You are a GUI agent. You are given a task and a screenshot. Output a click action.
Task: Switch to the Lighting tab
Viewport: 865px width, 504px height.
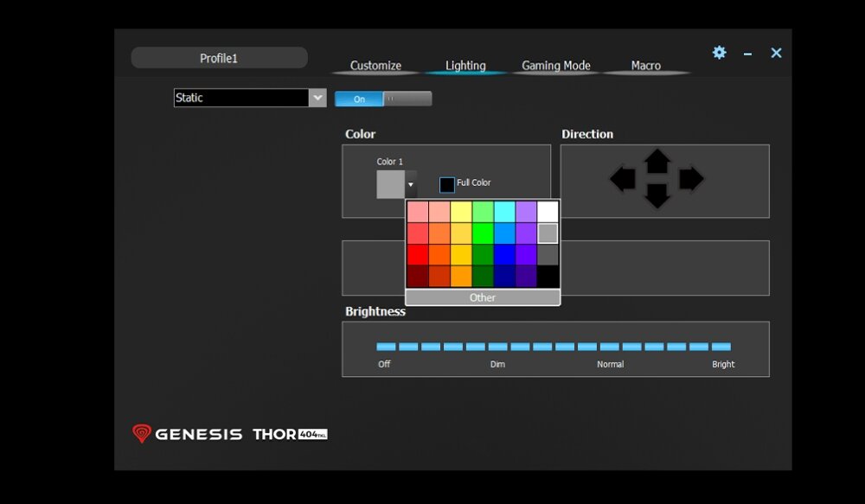465,66
